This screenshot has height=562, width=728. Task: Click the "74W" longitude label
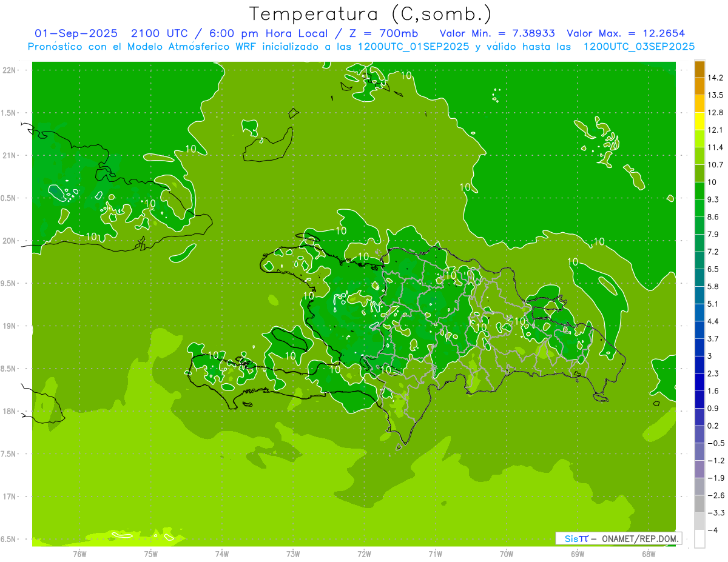tap(222, 554)
